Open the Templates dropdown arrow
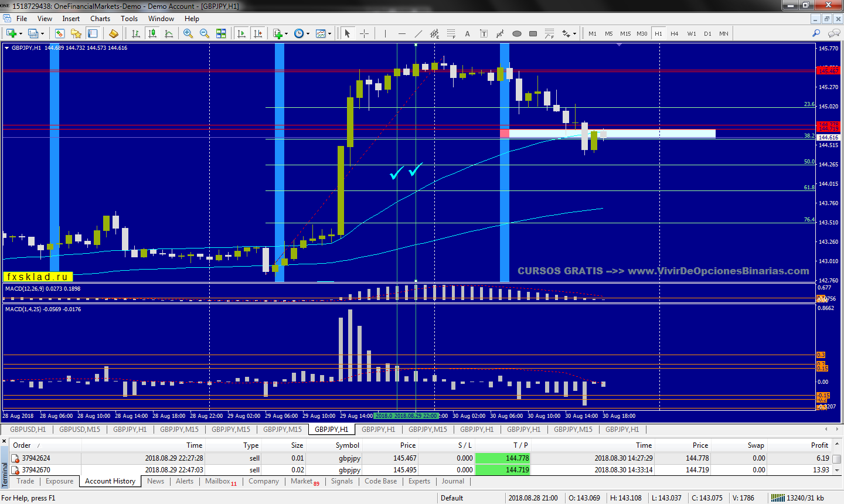The width and height of the screenshot is (844, 504). pos(329,33)
